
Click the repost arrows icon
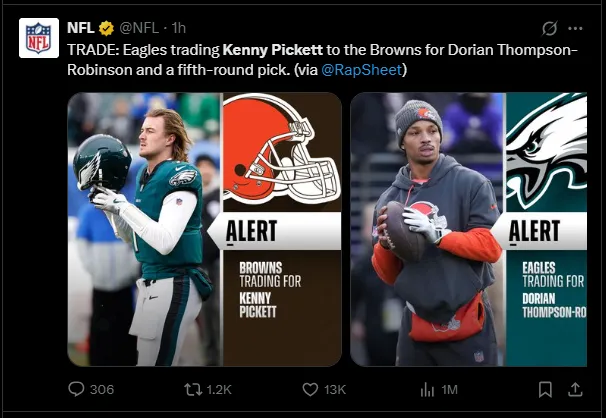[x=187, y=389]
